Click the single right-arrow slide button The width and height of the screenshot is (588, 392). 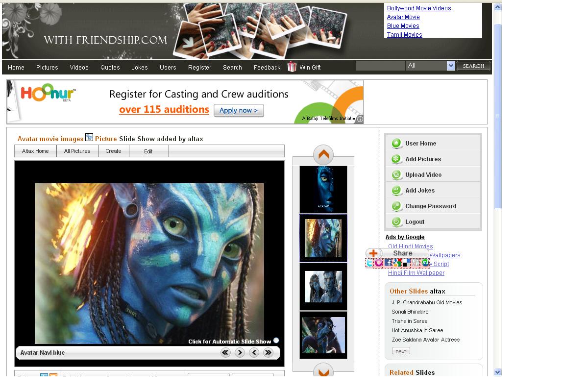coord(240,352)
